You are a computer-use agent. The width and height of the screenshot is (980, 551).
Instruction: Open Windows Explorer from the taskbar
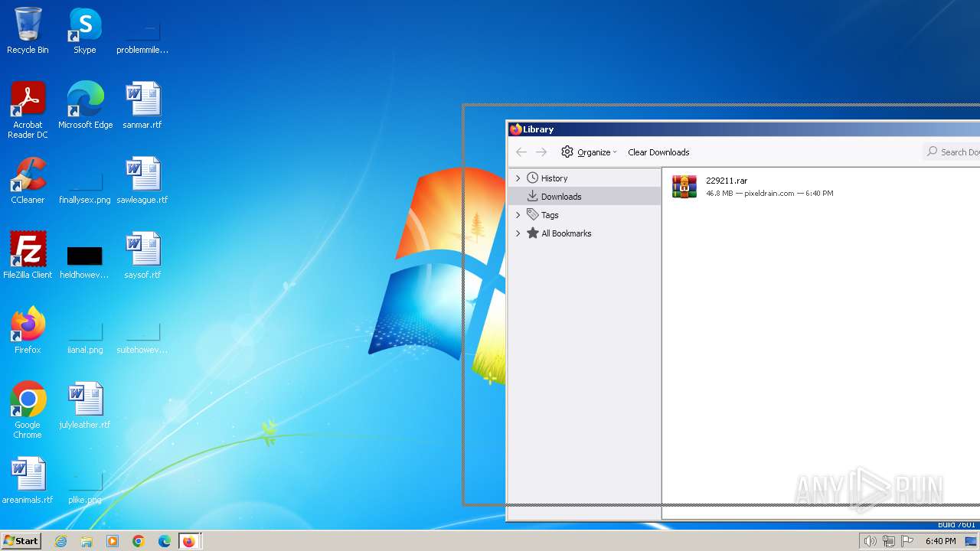tap(87, 541)
